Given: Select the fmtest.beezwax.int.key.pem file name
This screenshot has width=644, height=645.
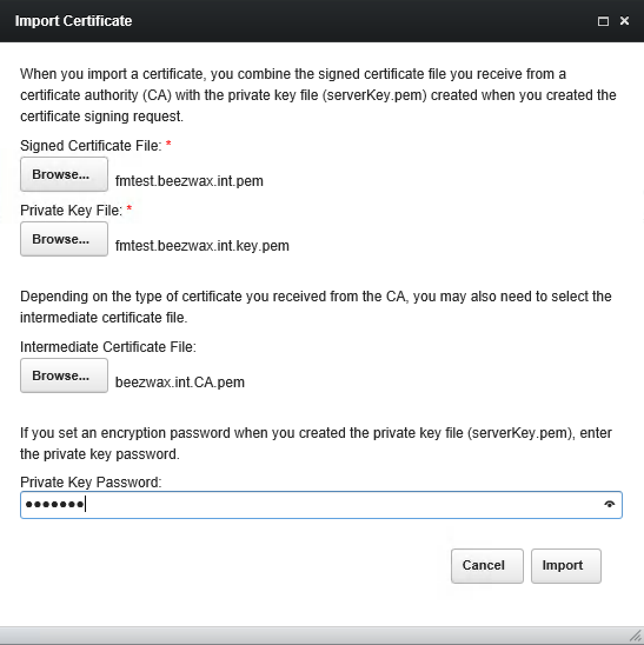Looking at the screenshot, I should click(x=203, y=246).
